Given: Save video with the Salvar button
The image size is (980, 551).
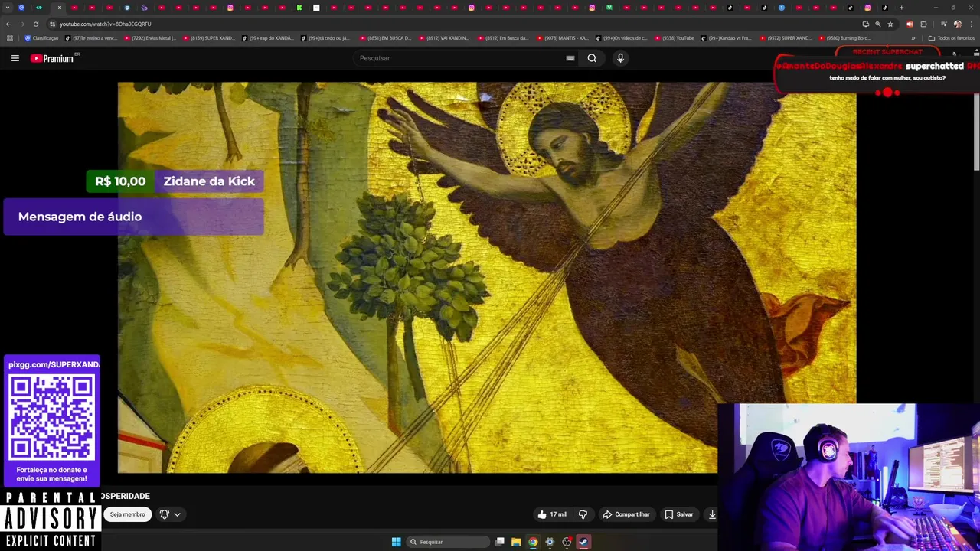Looking at the screenshot, I should (x=679, y=514).
